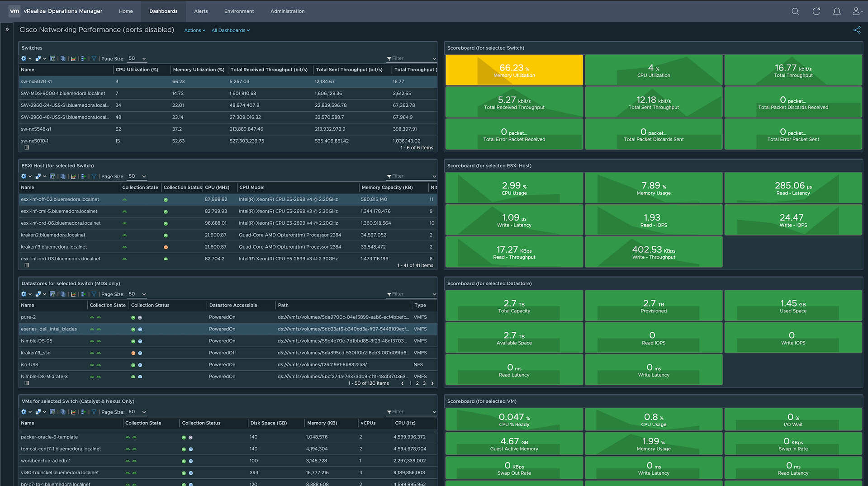Open the search icon in top bar
Screen dimensions: 868x486
[x=795, y=11]
